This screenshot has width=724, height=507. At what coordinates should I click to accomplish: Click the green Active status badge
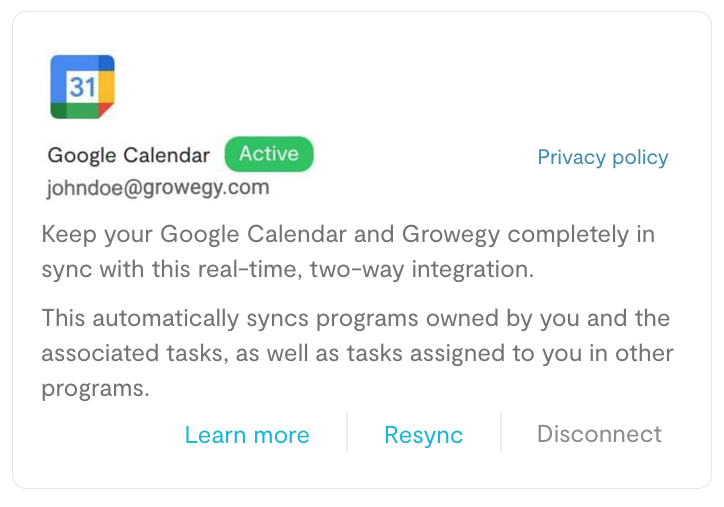[x=268, y=154]
